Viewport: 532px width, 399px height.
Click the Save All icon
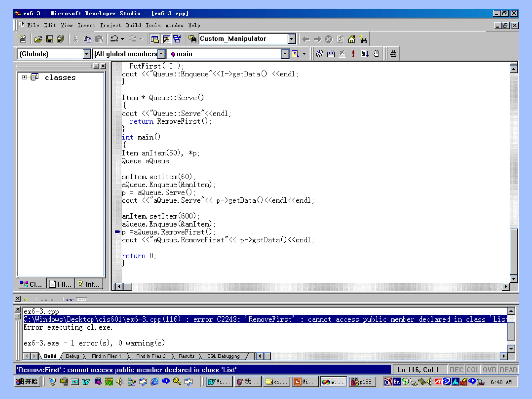tap(60, 39)
